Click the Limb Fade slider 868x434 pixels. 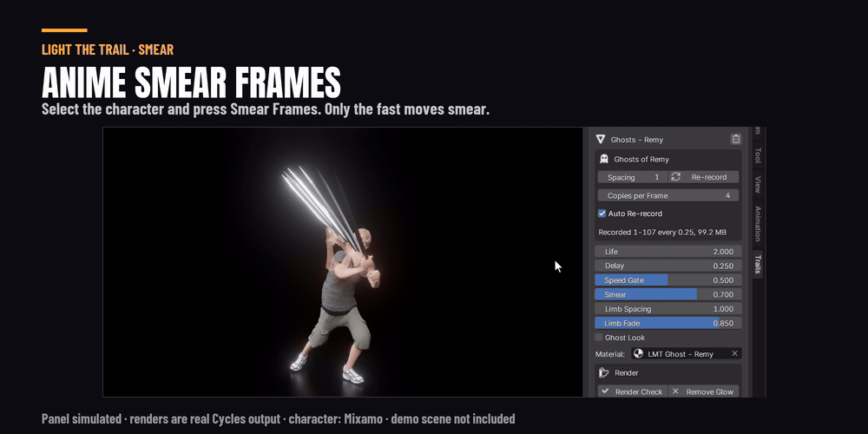point(668,323)
